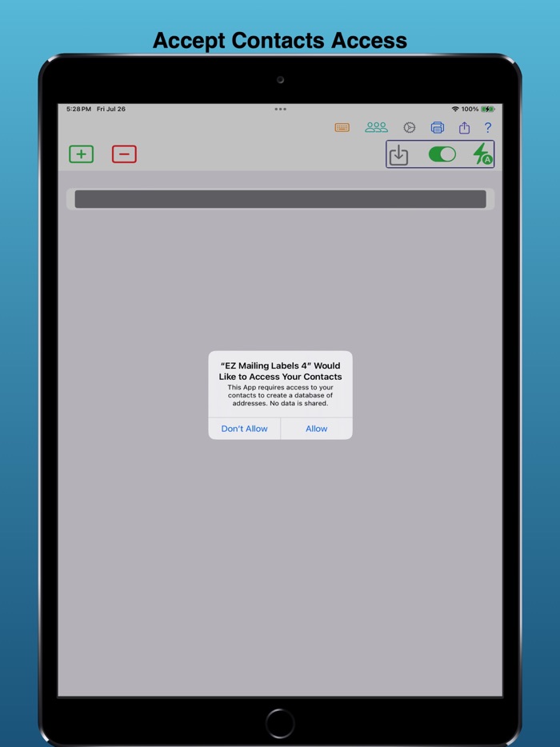Image resolution: width=560 pixels, height=747 pixels.
Task: Tap Don't Allow in the contacts dialog
Action: 245,429
